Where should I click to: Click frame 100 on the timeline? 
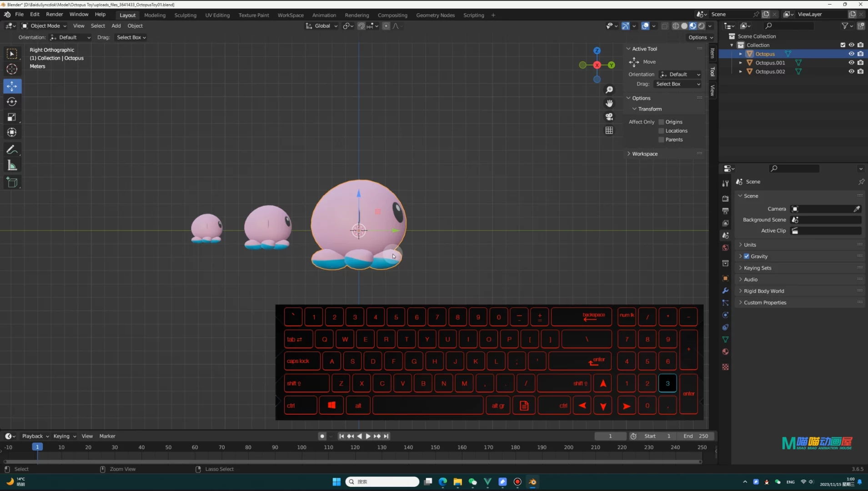pyautogui.click(x=301, y=447)
